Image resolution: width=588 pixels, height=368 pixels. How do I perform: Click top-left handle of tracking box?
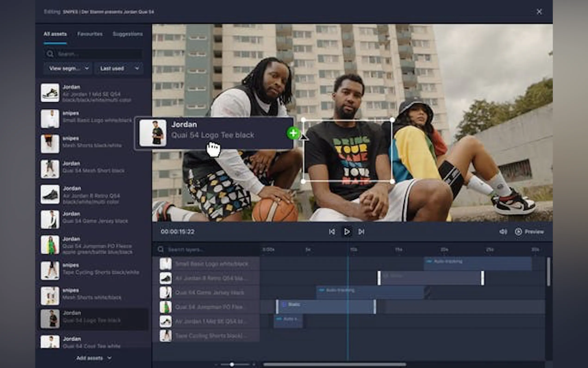click(x=303, y=120)
